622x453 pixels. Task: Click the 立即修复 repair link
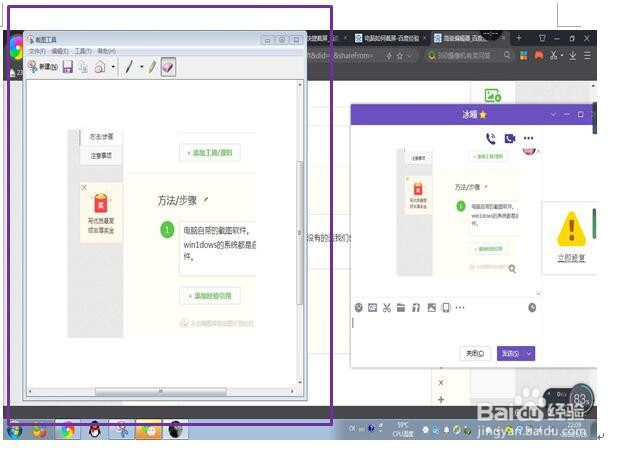[571, 257]
